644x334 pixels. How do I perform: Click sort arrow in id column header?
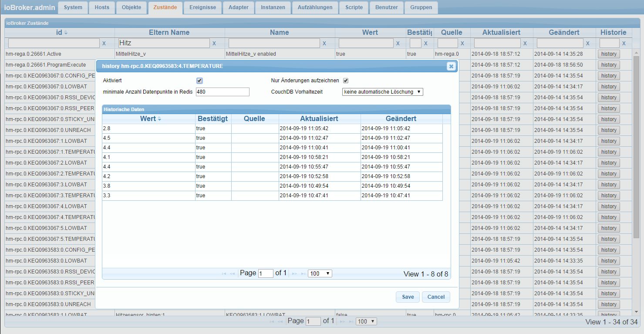[x=66, y=33]
